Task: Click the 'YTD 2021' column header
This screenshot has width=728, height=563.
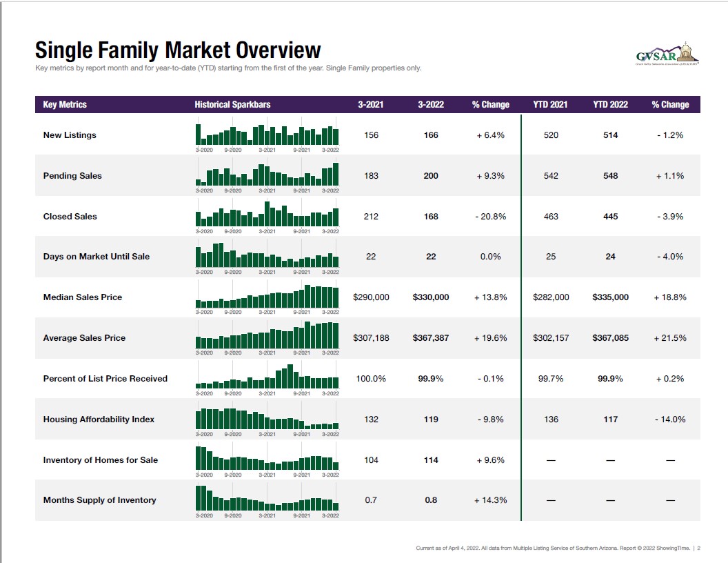Action: [x=550, y=104]
